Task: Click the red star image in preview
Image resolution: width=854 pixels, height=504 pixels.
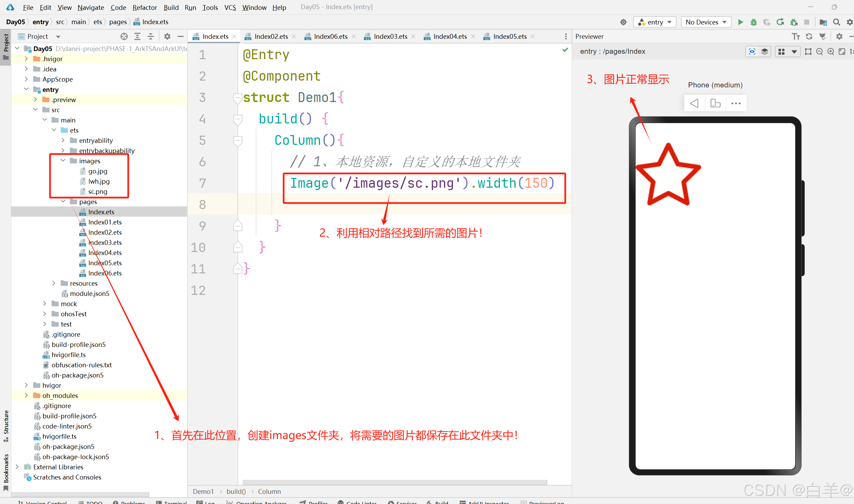Action: click(x=668, y=174)
